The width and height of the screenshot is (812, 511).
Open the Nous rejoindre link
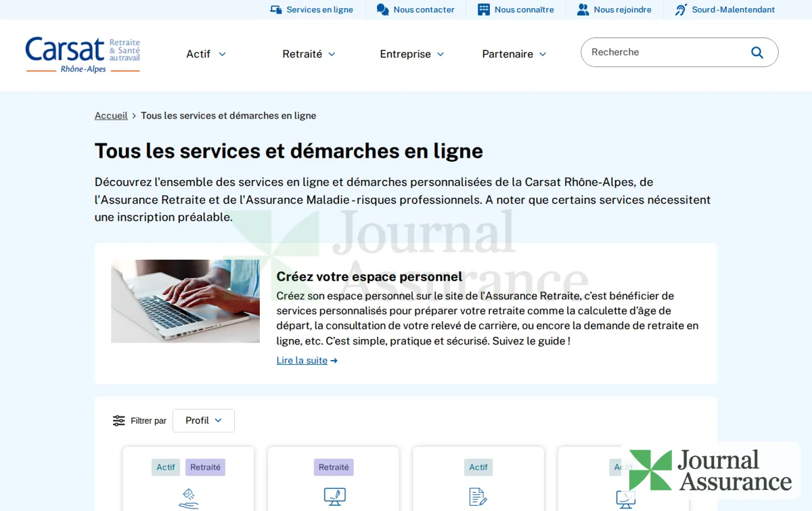(614, 9)
